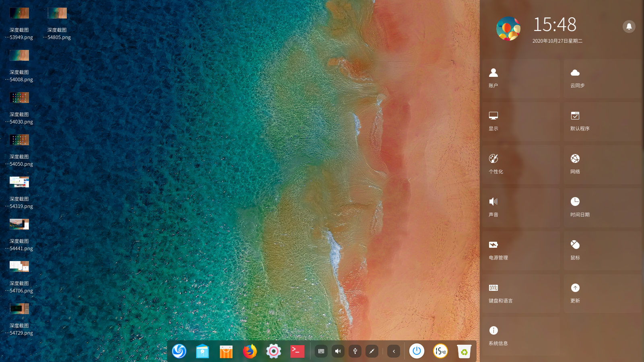Launch Firefox from the dock
Screen dimensions: 644x362
point(250,351)
